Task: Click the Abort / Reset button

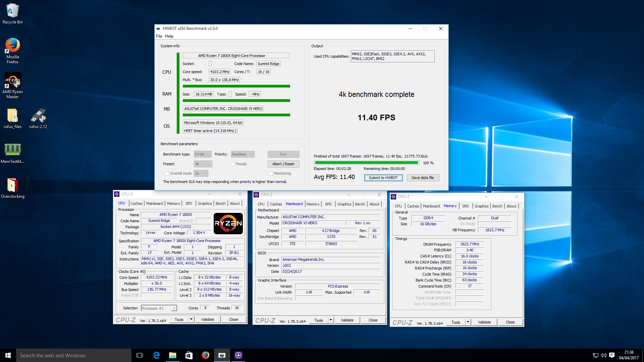Action: pyautogui.click(x=283, y=164)
